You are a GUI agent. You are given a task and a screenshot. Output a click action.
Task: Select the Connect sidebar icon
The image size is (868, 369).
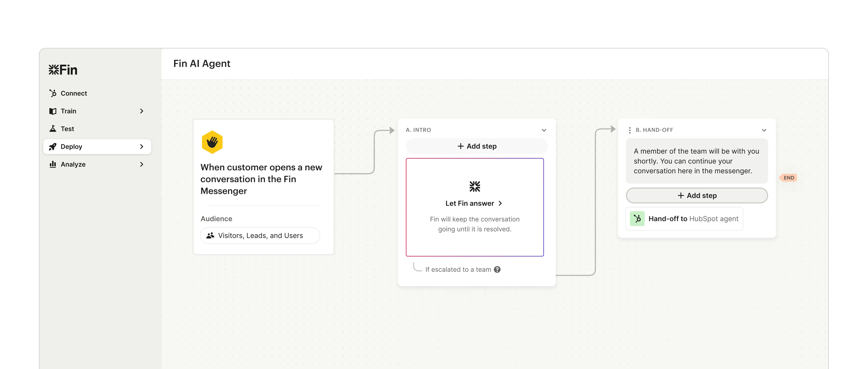(x=53, y=93)
